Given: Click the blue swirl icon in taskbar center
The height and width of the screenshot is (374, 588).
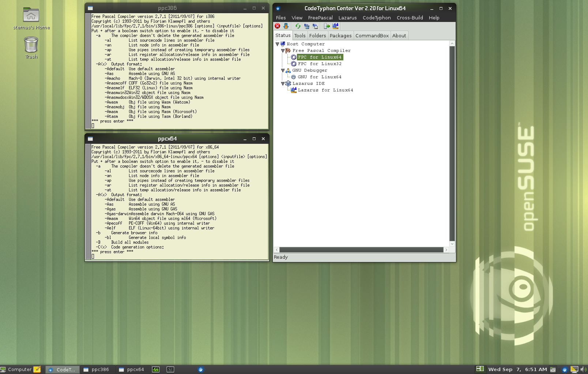Looking at the screenshot, I should pyautogui.click(x=201, y=369).
